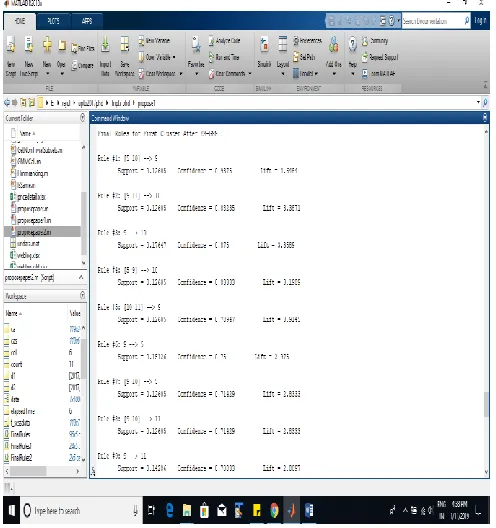Open Current Folder panel actions menu
This screenshot has width=496, height=528.
pos(82,118)
